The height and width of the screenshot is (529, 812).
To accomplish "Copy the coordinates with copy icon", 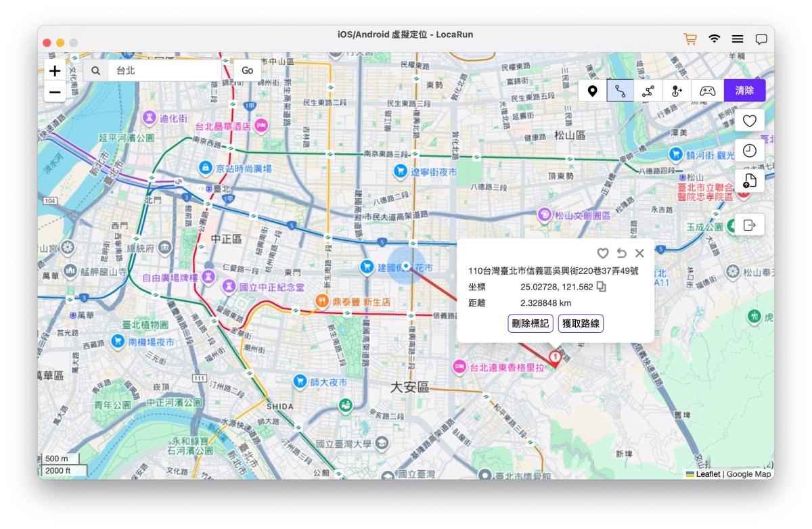I will (602, 287).
